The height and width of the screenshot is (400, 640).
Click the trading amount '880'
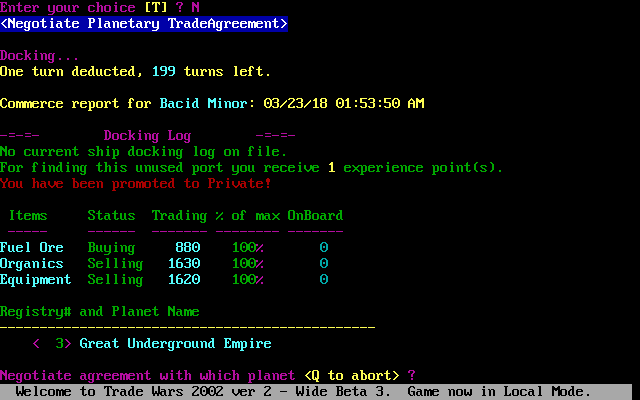[x=188, y=248]
